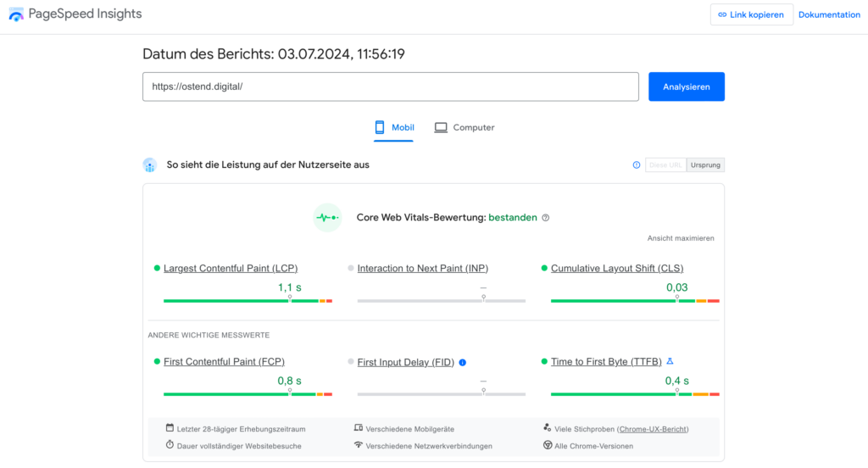Click the blue info icon next to First Input Delay
Viewport: 868px width, 468px height.
coord(463,363)
